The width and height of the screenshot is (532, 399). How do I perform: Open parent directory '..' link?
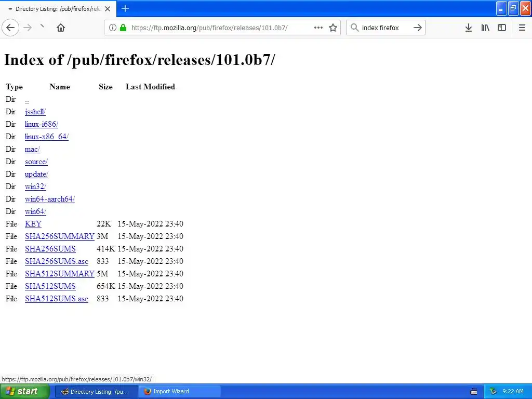[x=27, y=100]
